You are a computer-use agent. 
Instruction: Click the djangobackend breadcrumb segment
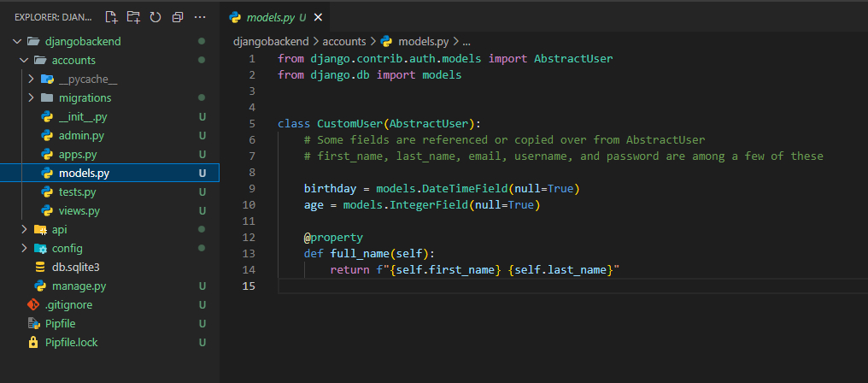pyautogui.click(x=271, y=41)
